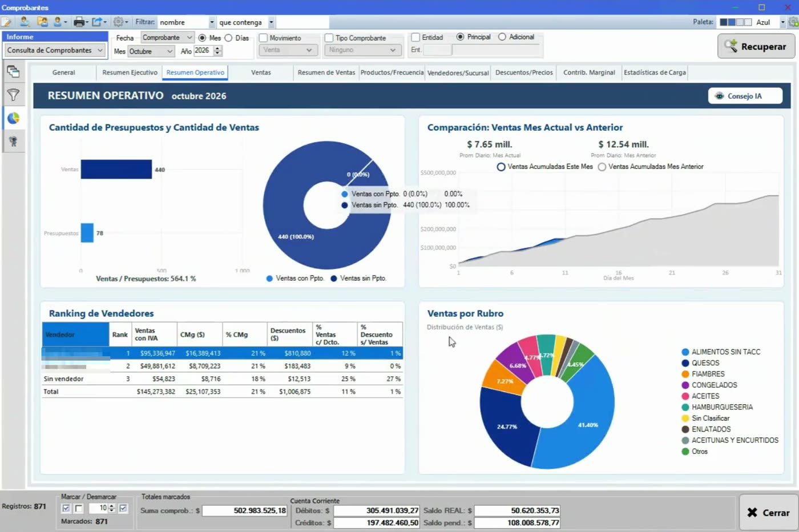Select the Días radio button
Viewport: 799px width, 532px height.
point(228,38)
